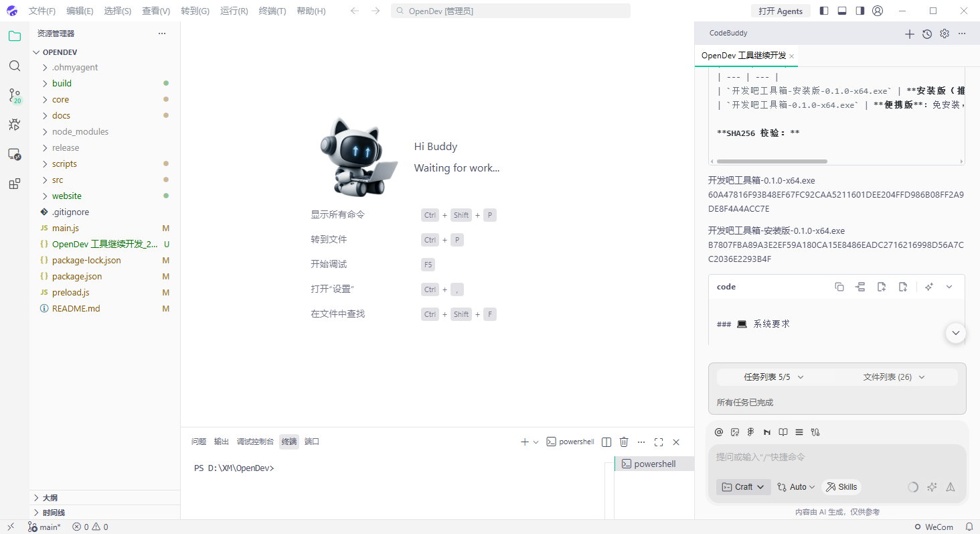The image size is (980, 534).
Task: Open the 终端(T) menu
Action: (x=272, y=11)
